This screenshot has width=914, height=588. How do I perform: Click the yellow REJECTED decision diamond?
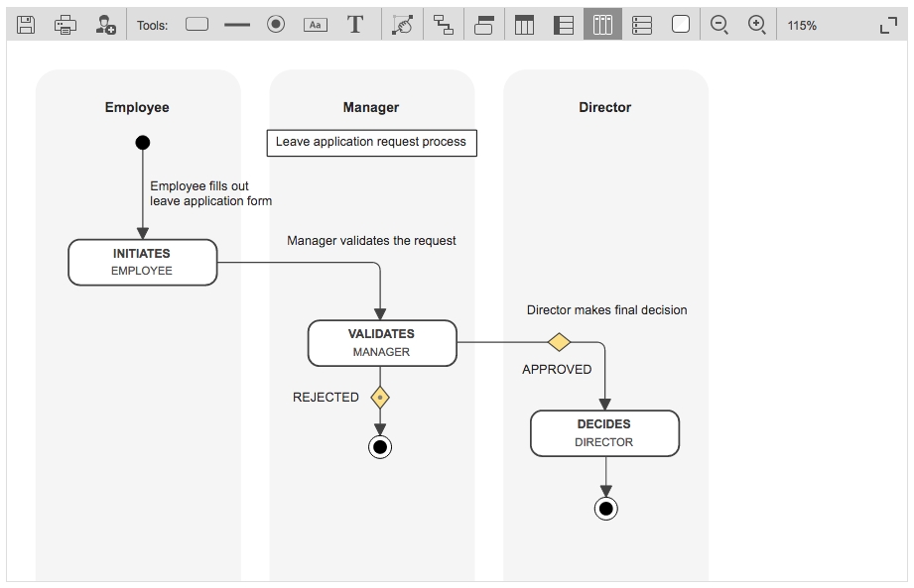pyautogui.click(x=380, y=398)
